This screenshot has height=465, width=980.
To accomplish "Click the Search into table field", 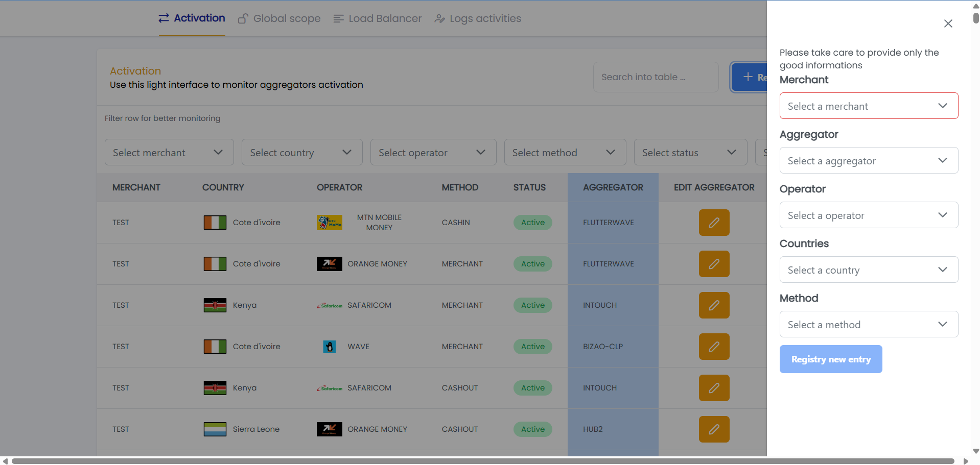I will pyautogui.click(x=656, y=77).
